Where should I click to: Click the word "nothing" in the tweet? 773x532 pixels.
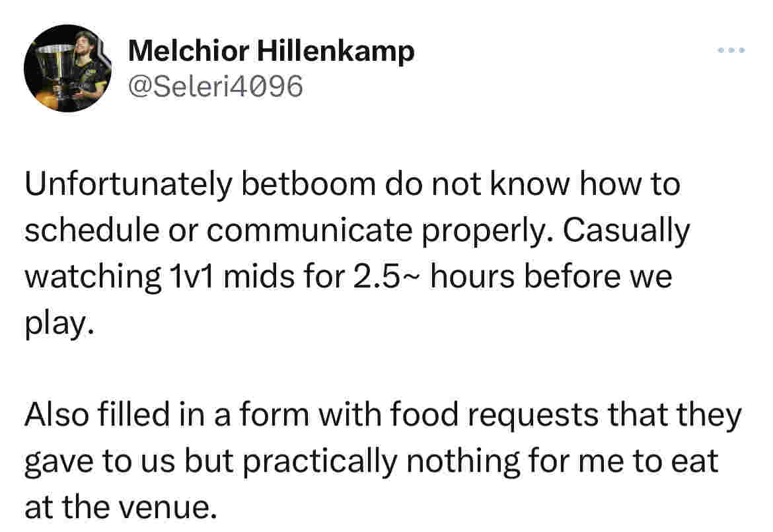pos(463,463)
